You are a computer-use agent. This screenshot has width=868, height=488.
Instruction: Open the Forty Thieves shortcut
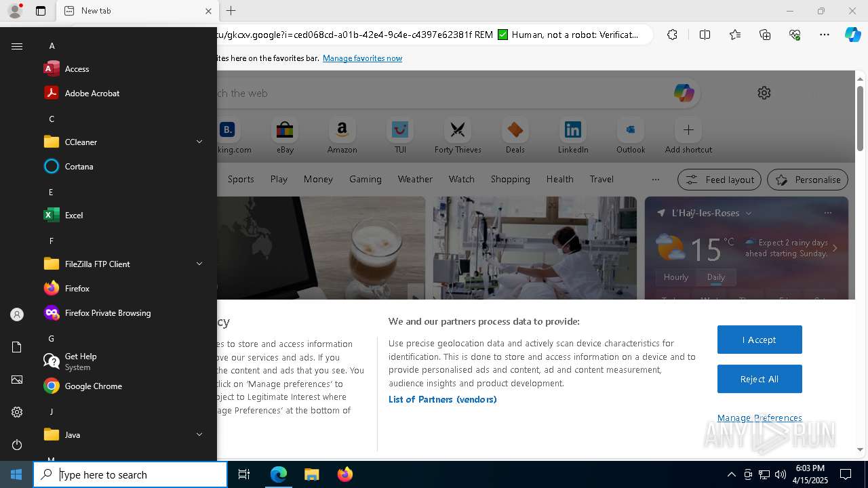(x=458, y=136)
